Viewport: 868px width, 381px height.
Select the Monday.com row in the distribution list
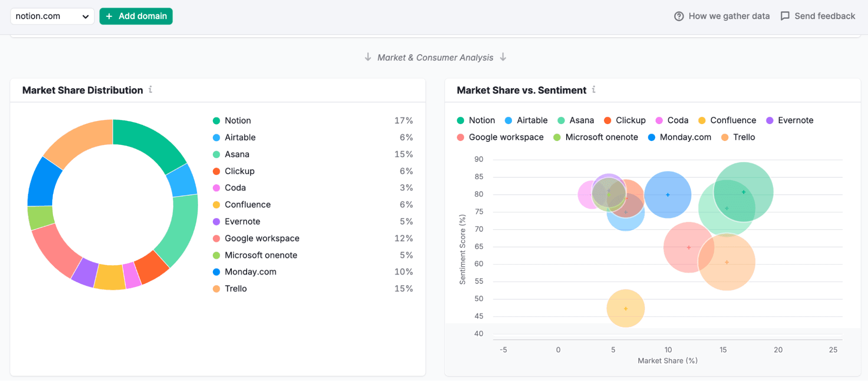[250, 272]
